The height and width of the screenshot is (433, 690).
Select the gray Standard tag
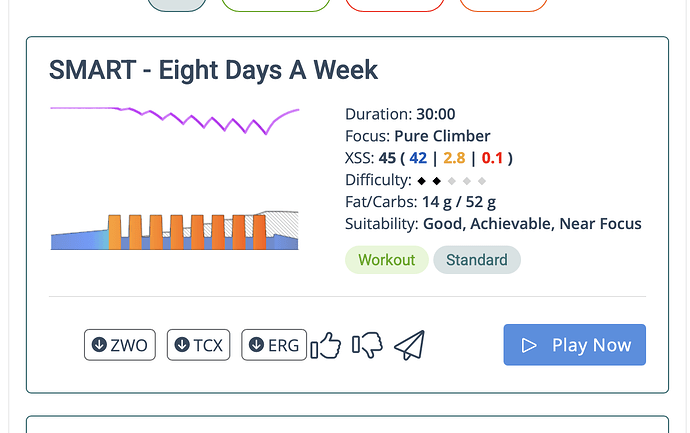pyautogui.click(x=477, y=260)
